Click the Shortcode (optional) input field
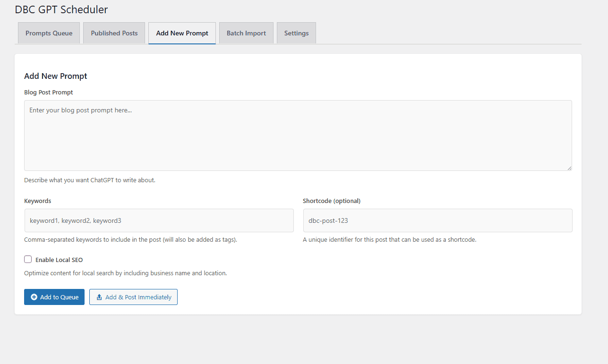This screenshot has height=364, width=608. click(x=437, y=220)
